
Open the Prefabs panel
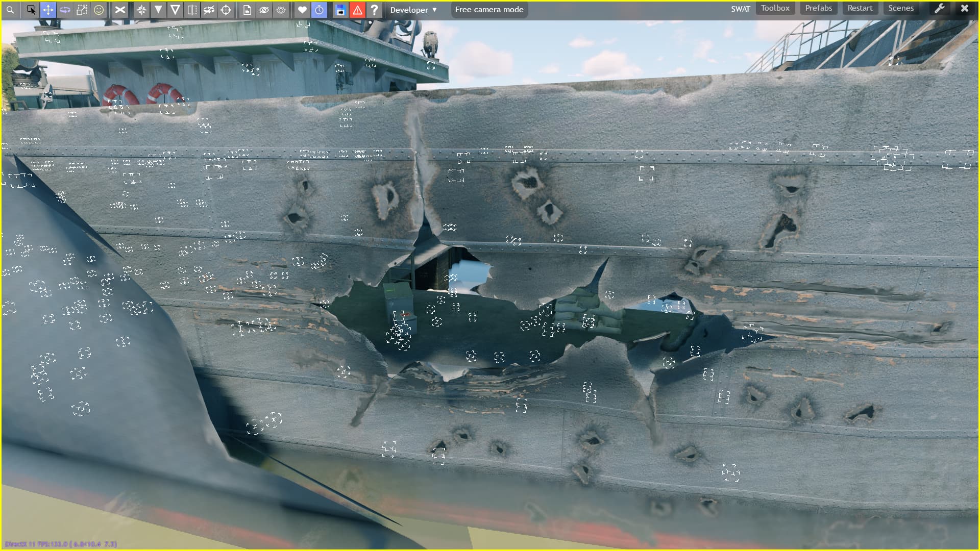point(818,8)
